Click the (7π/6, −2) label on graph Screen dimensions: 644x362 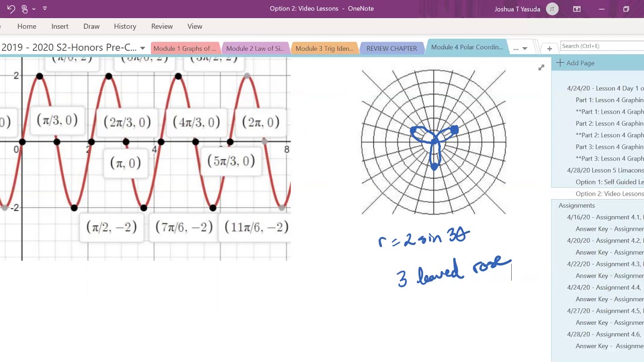(x=184, y=227)
